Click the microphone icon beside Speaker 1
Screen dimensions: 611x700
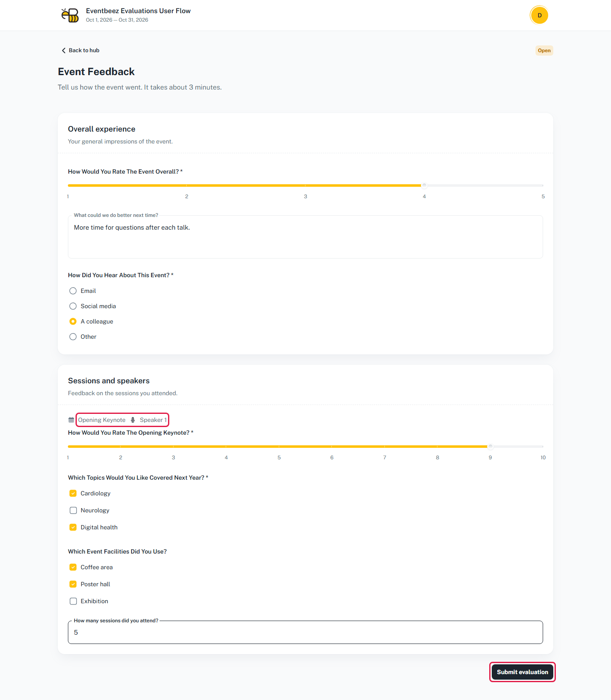coord(133,420)
